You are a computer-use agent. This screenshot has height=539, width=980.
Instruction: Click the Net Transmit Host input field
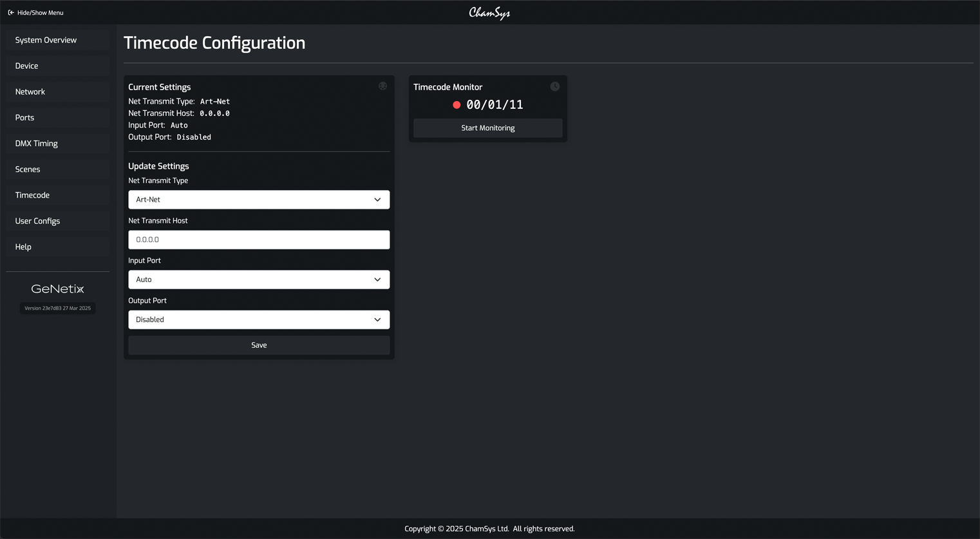(x=259, y=240)
